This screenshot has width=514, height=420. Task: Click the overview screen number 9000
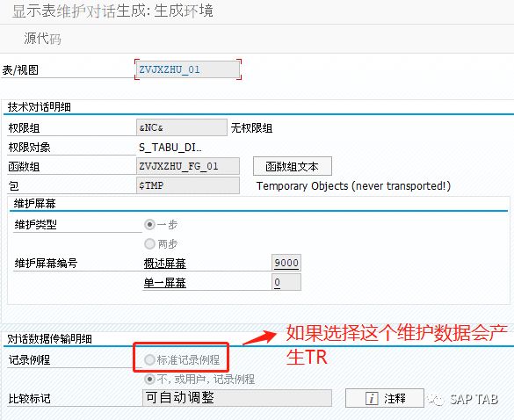[x=286, y=263]
